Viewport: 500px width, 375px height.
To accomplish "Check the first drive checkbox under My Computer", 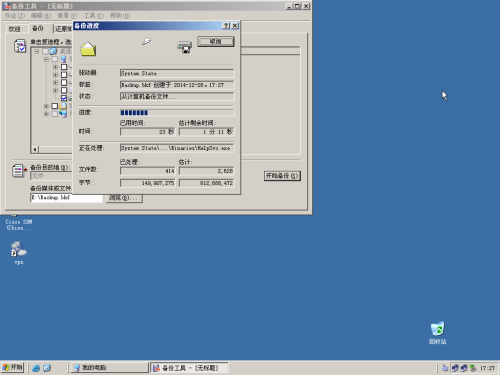I will 64,67.
